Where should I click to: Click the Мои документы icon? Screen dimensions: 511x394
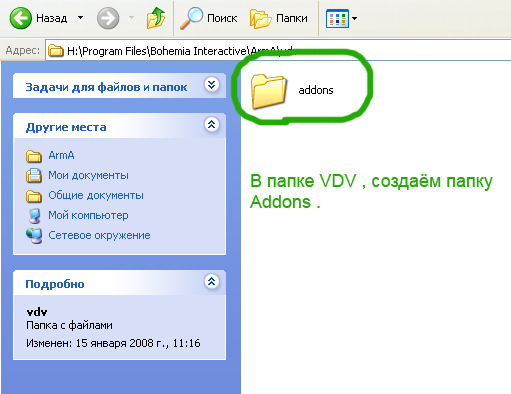tap(34, 175)
